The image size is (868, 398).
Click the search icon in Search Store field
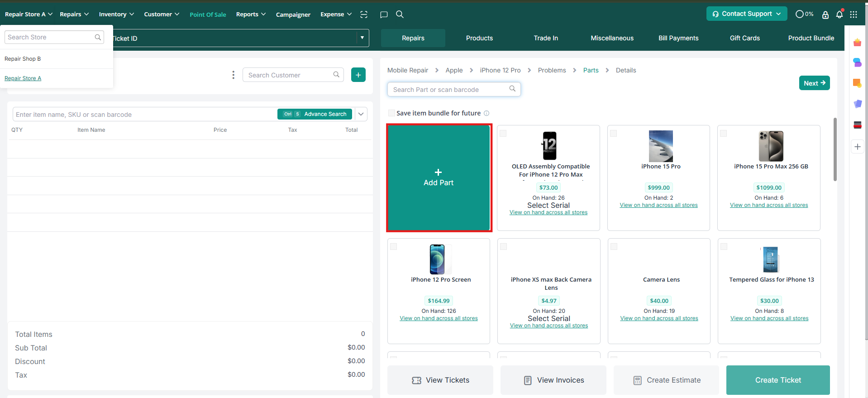click(98, 37)
